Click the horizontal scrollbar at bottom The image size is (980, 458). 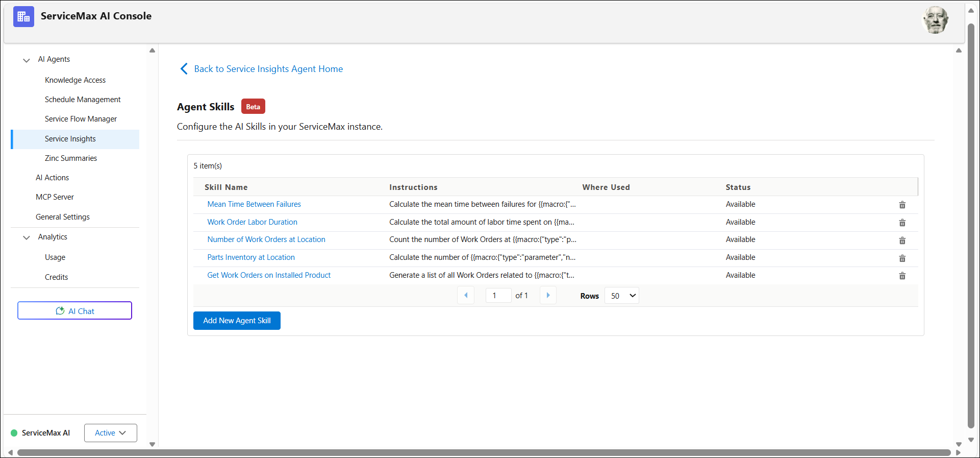click(484, 452)
